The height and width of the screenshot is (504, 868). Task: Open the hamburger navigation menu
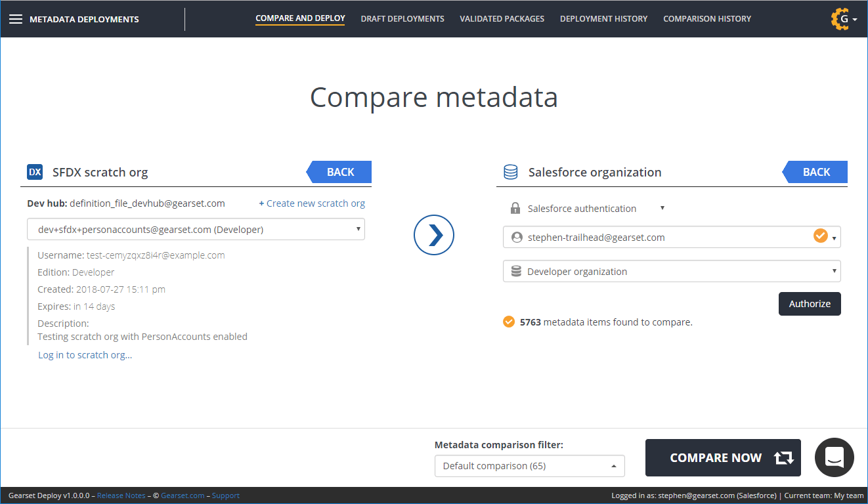click(x=16, y=19)
